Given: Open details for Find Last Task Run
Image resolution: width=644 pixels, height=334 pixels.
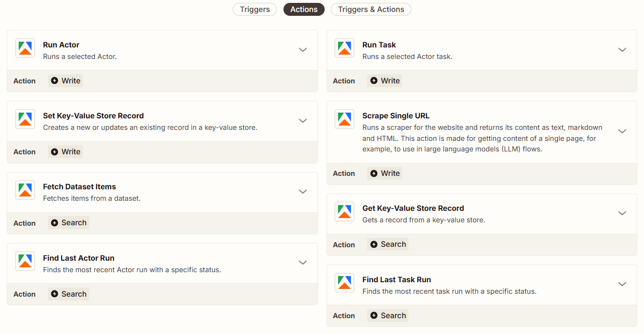Looking at the screenshot, I should point(622,284).
